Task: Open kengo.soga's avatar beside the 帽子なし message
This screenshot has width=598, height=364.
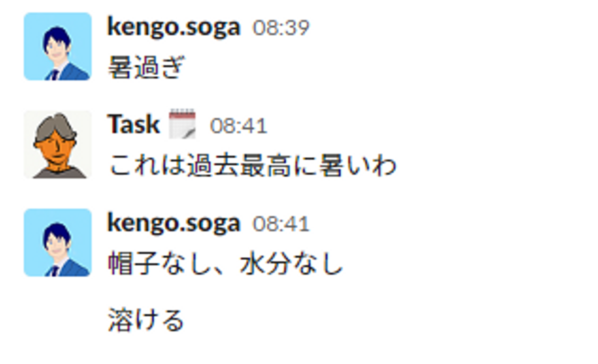Action: pos(58,243)
